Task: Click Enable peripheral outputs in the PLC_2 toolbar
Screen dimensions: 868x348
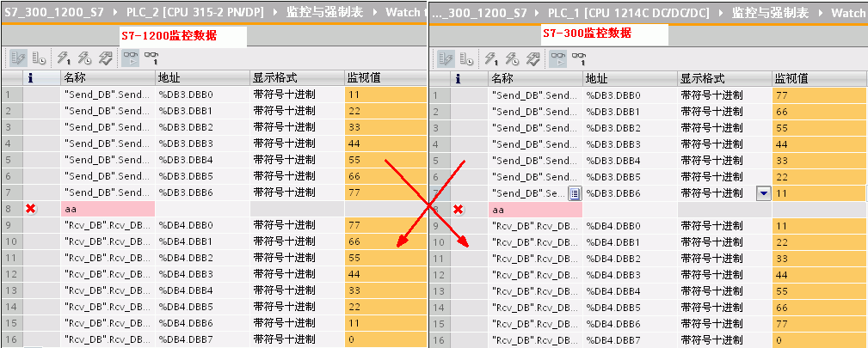Action: [105, 58]
